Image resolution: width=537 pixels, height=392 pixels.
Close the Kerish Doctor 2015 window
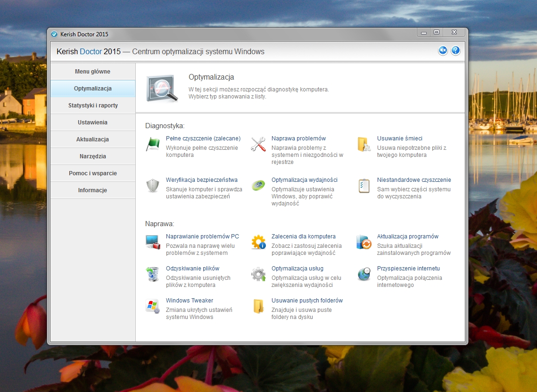454,32
